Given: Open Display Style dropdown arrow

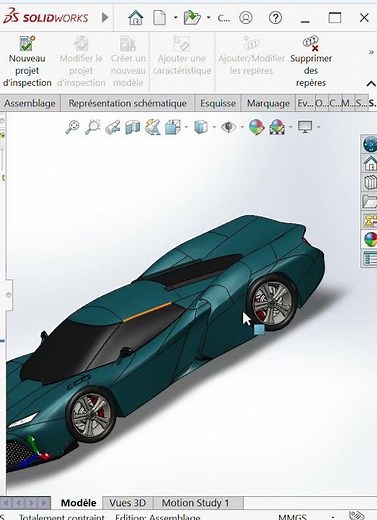Looking at the screenshot, I should click(214, 127).
